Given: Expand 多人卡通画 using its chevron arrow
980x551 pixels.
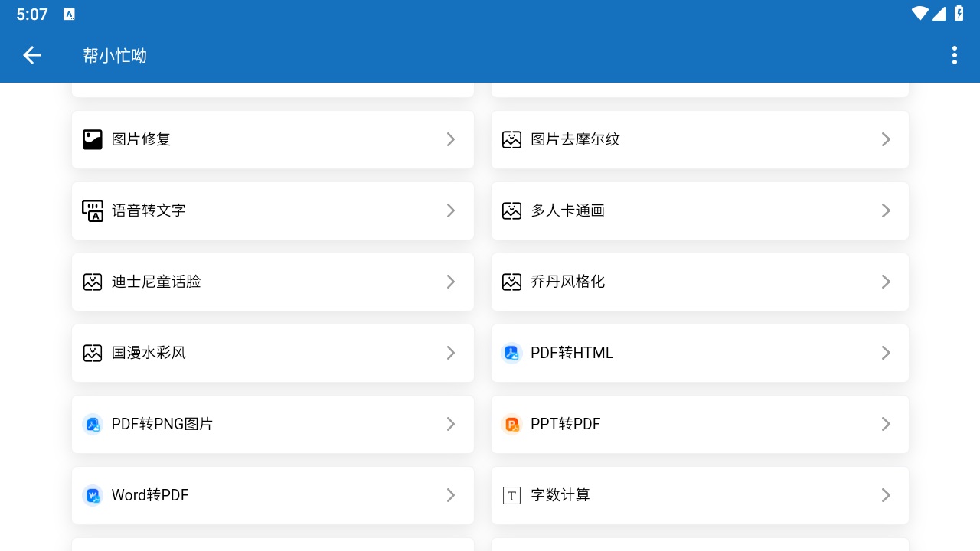Looking at the screenshot, I should click(886, 210).
